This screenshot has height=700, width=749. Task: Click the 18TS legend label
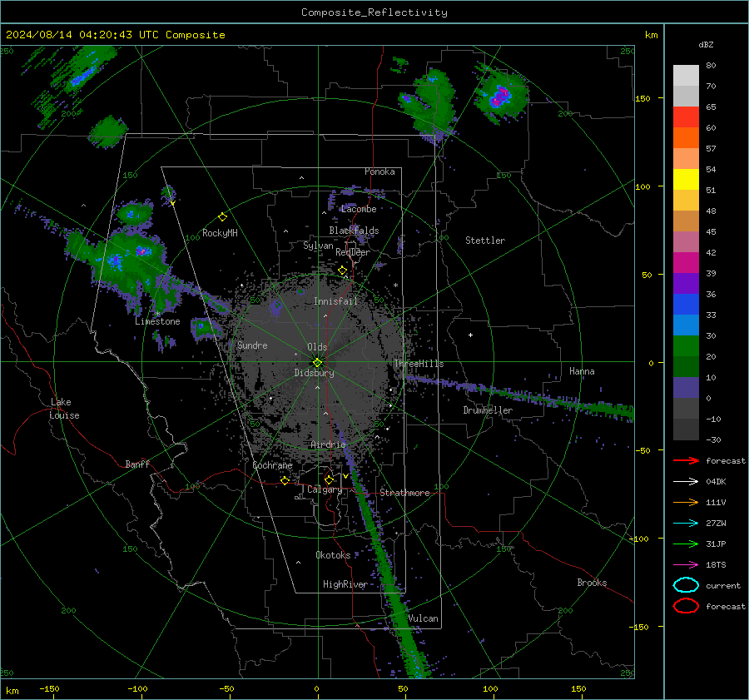716,565
